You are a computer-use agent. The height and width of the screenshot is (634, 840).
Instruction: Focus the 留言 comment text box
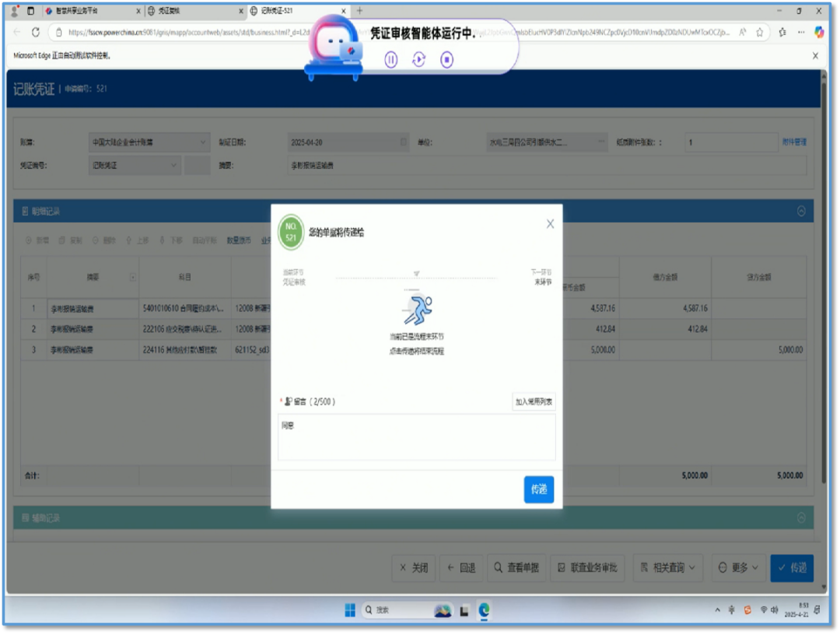(417, 437)
